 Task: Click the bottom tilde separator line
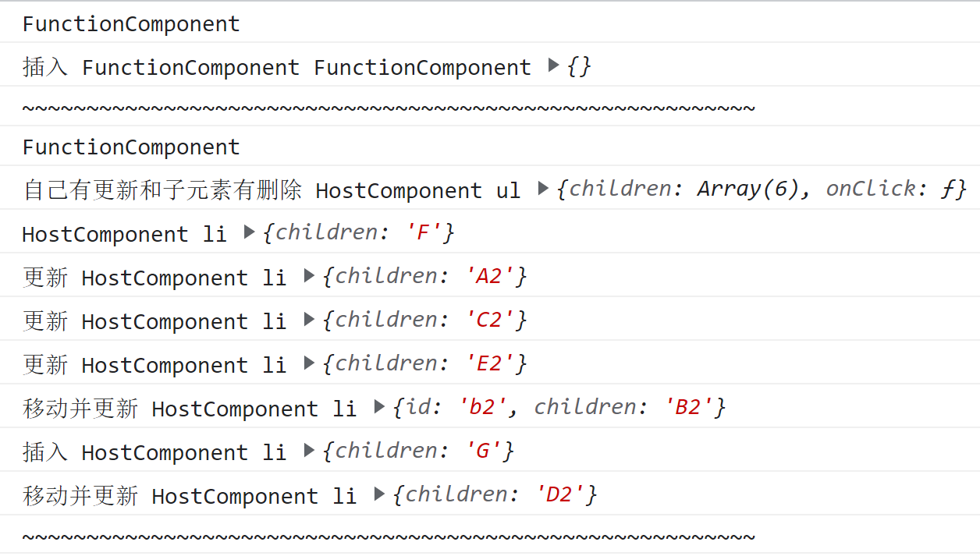(389, 537)
